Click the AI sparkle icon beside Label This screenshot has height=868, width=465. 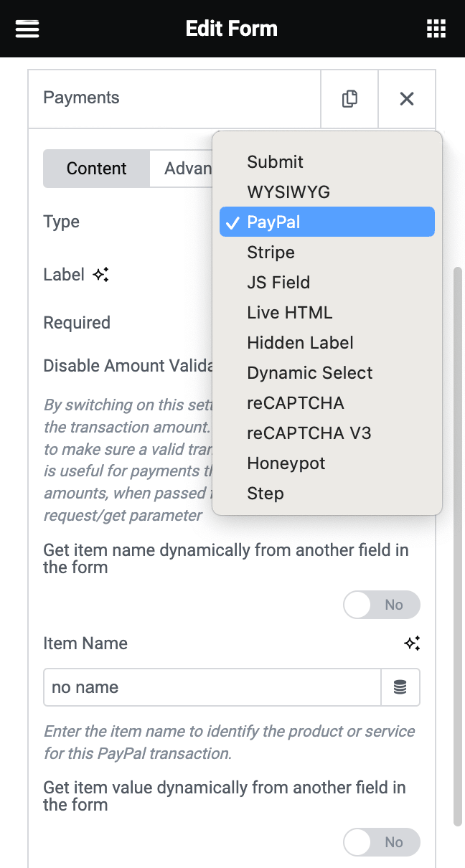pos(101,273)
